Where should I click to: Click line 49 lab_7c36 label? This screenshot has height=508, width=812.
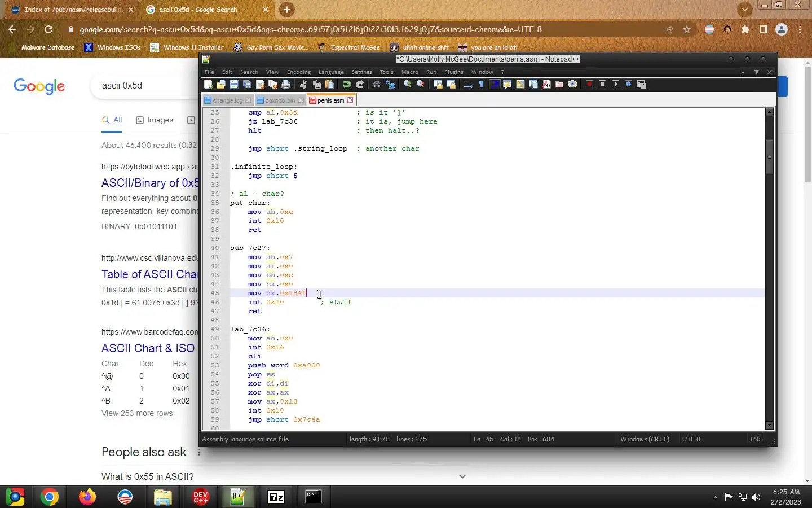click(x=250, y=329)
